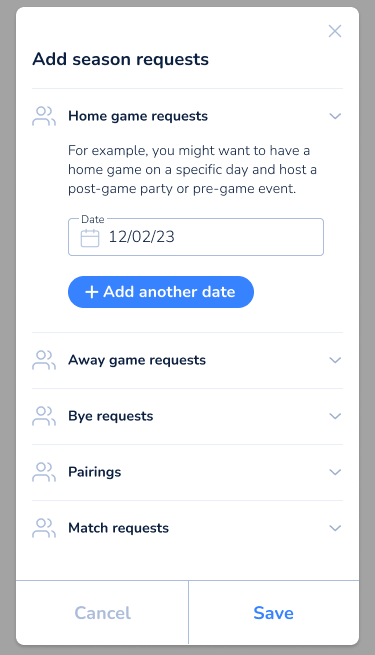Collapse the Home game requests chevron
Screen dimensions: 375x655
click(335, 116)
